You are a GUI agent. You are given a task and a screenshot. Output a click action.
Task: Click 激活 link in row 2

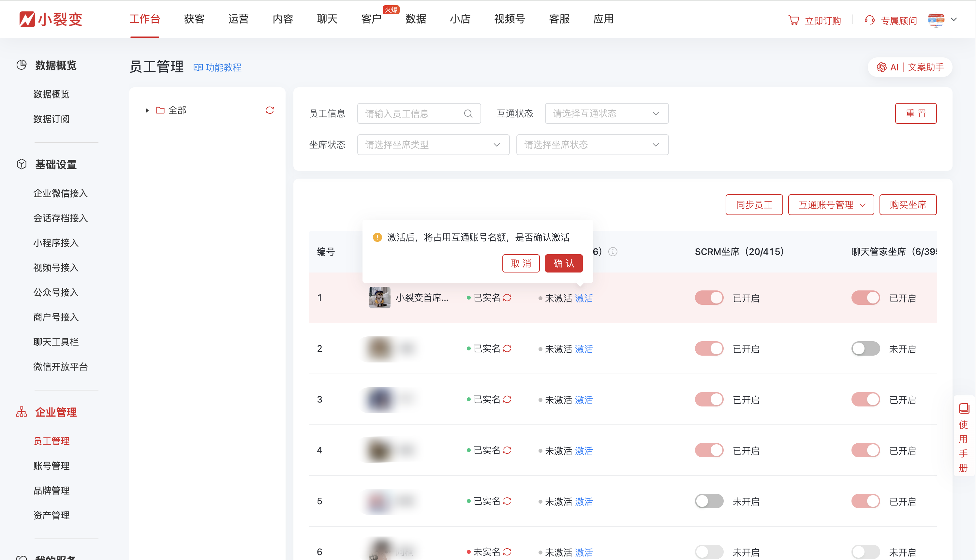pos(584,349)
